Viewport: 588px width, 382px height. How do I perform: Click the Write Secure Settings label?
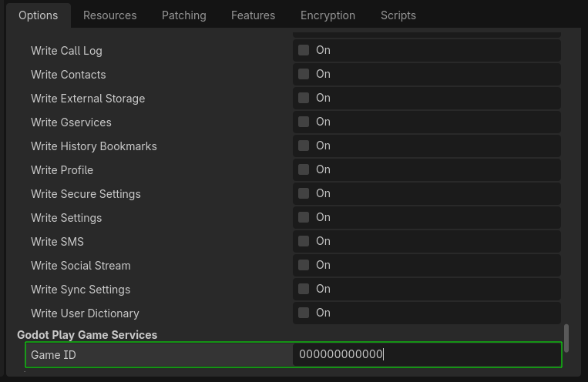click(x=86, y=194)
